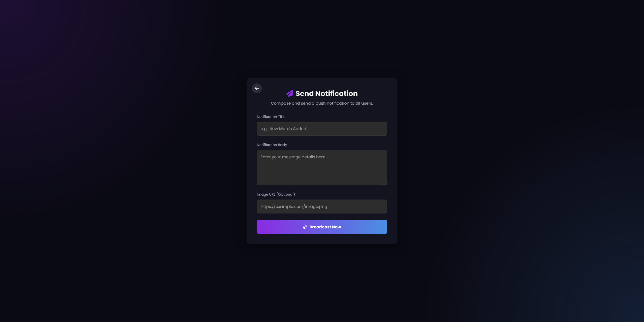The image size is (644, 322).
Task: Click the textarea resize handle corner
Action: (x=385, y=183)
